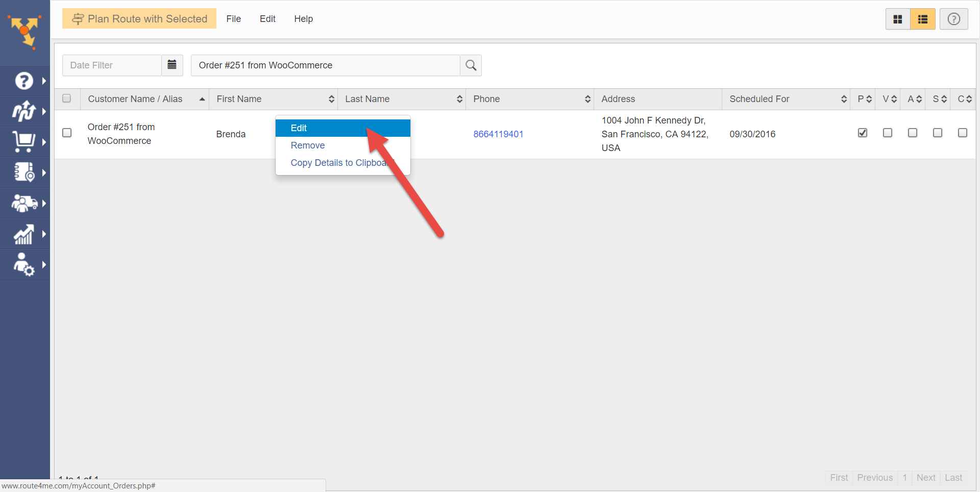Switch to grid view layout
Image resolution: width=980 pixels, height=492 pixels.
897,19
